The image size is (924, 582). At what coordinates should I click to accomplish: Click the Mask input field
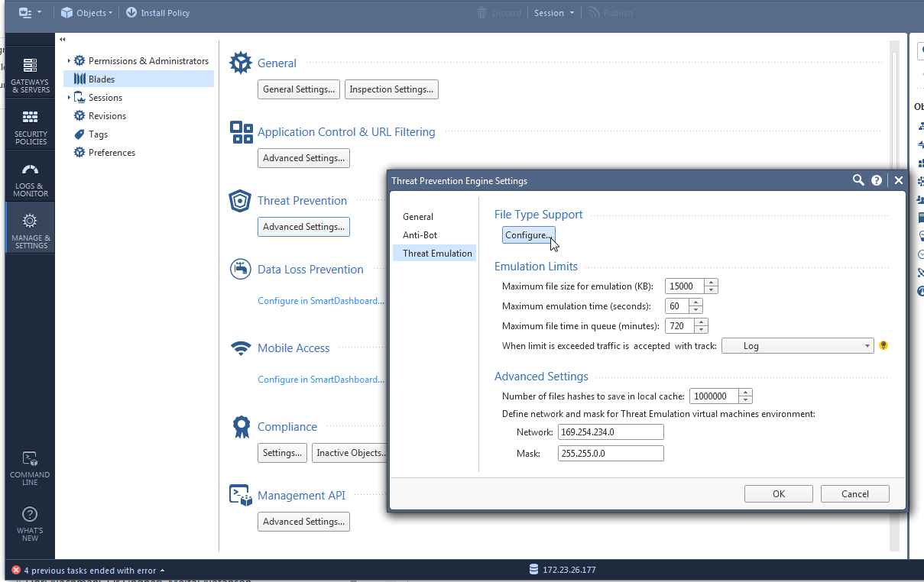coord(611,454)
